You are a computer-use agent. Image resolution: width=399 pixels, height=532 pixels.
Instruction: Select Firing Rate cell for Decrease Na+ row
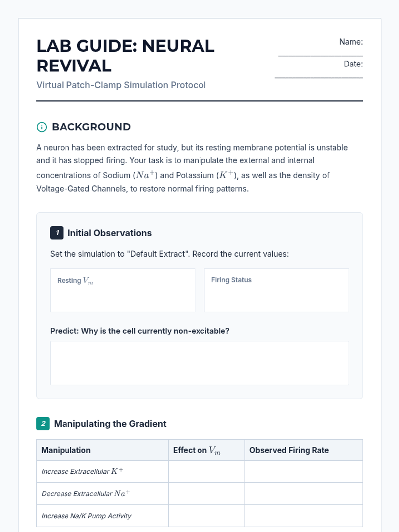(304, 494)
